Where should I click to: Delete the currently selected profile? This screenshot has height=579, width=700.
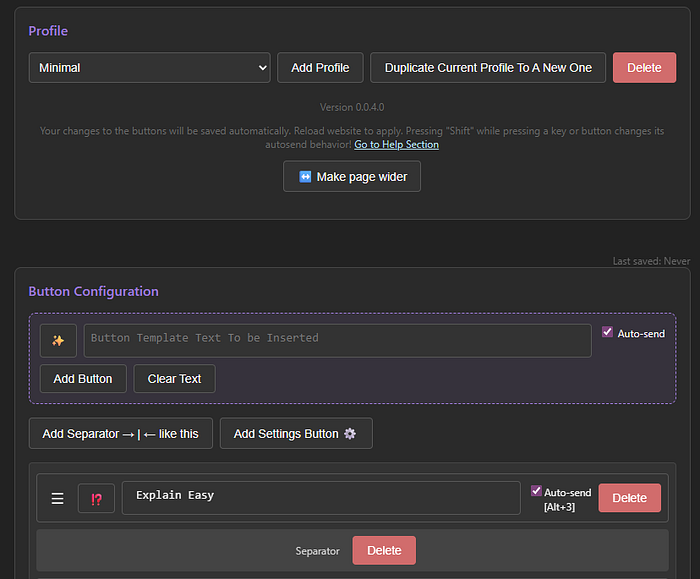[644, 68]
